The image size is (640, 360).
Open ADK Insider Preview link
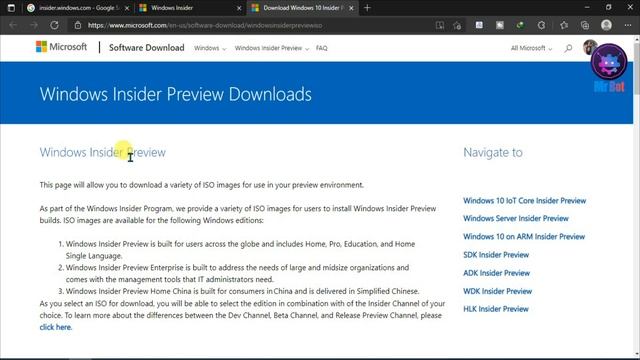coord(496,273)
